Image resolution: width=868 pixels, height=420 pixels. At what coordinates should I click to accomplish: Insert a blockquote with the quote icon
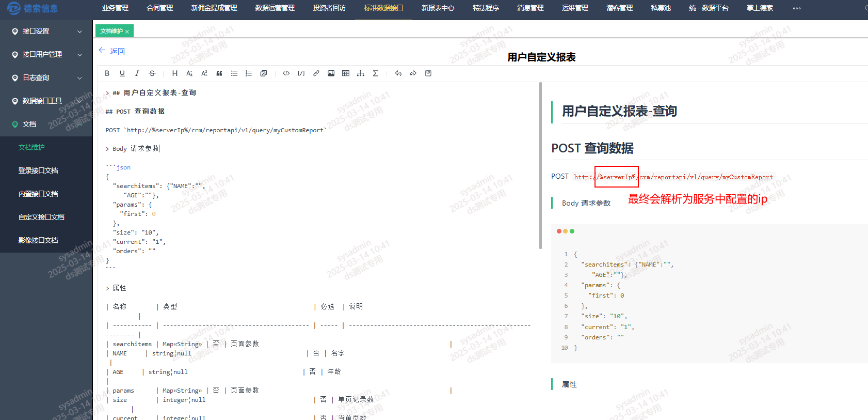[219, 73]
